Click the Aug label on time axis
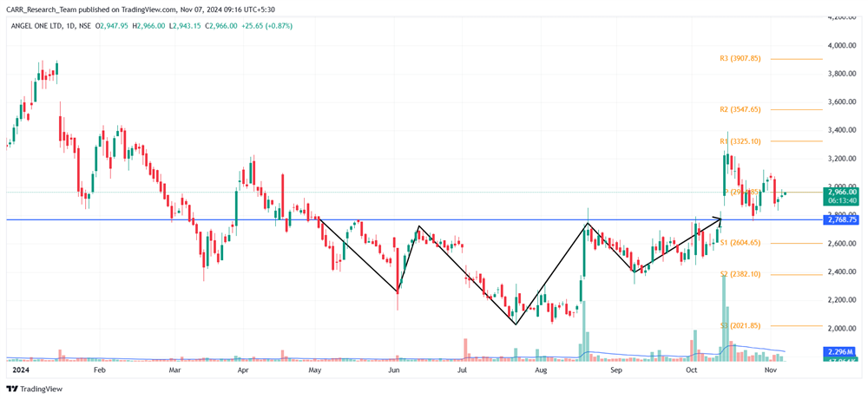868x399 pixels. pos(542,369)
